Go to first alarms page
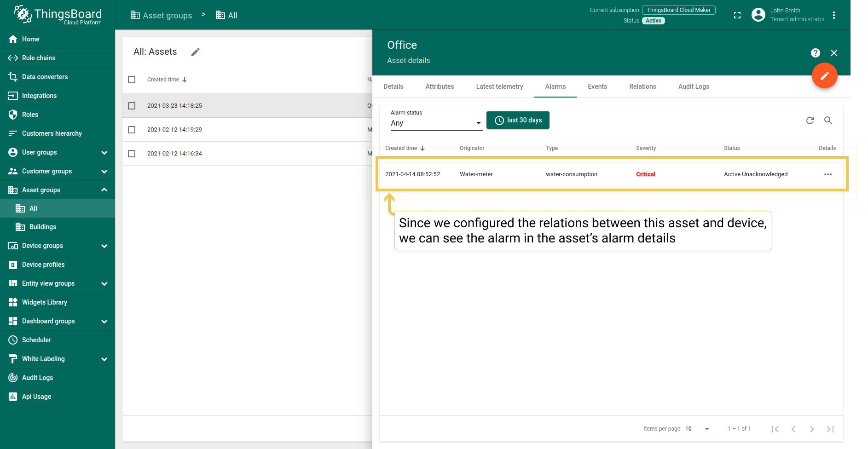Image resolution: width=868 pixels, height=449 pixels. click(x=775, y=429)
